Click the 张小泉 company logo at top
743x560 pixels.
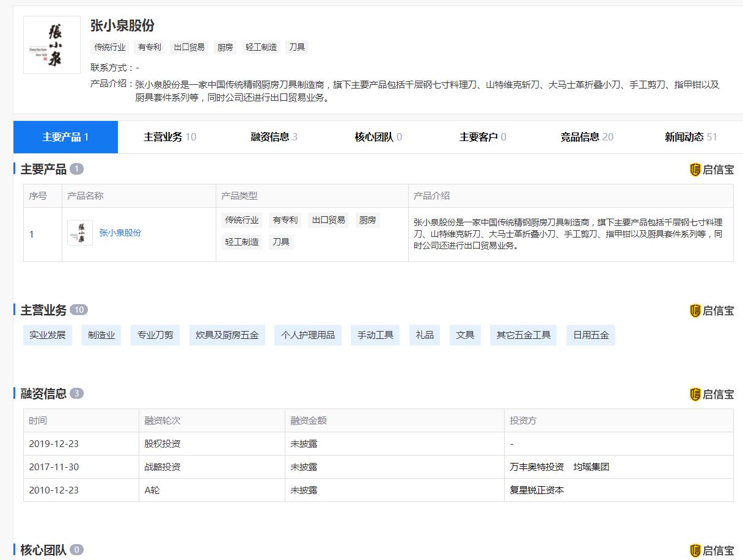[52, 45]
